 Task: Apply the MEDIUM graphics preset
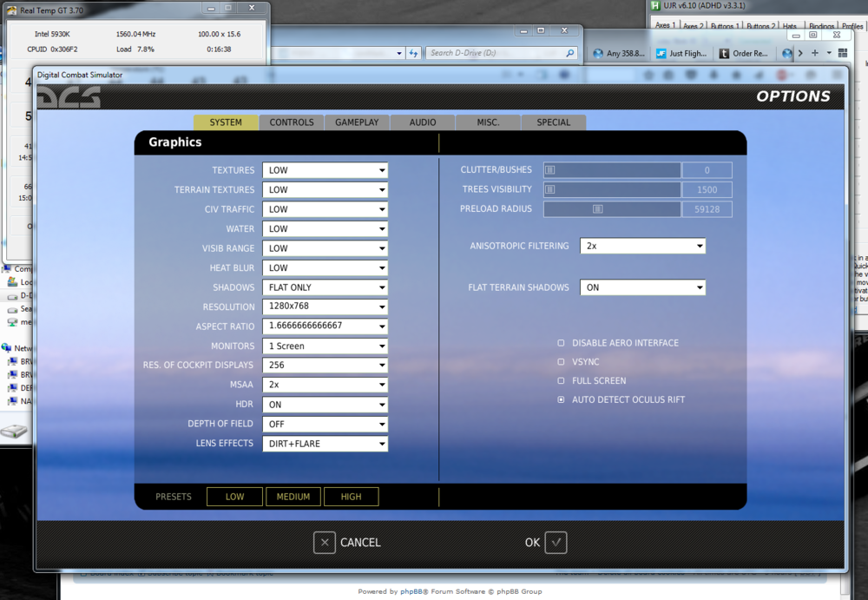point(293,497)
